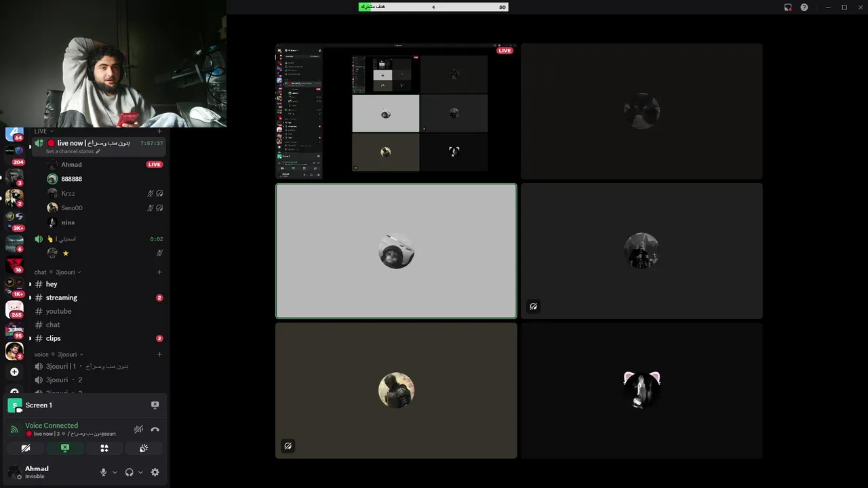Open the Help question mark icon

tap(804, 7)
